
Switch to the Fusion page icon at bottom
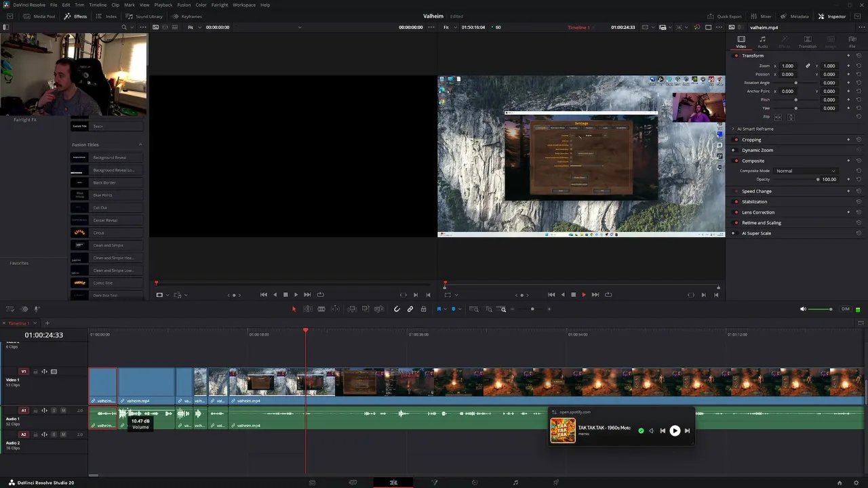[x=434, y=483]
